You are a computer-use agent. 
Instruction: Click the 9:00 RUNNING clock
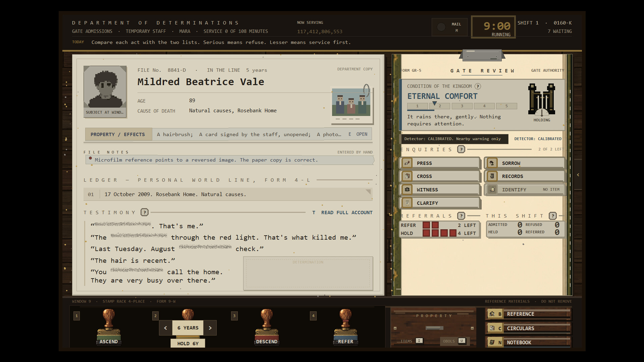[493, 27]
